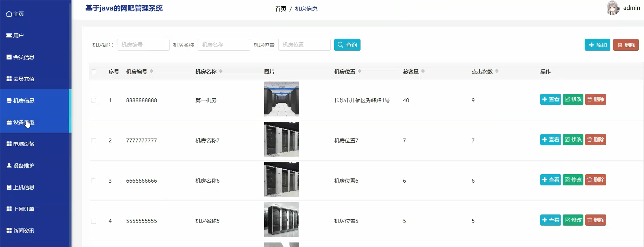This screenshot has height=247, width=644.
Task: Open the 机房名称6 thumbnail image
Action: click(x=282, y=179)
